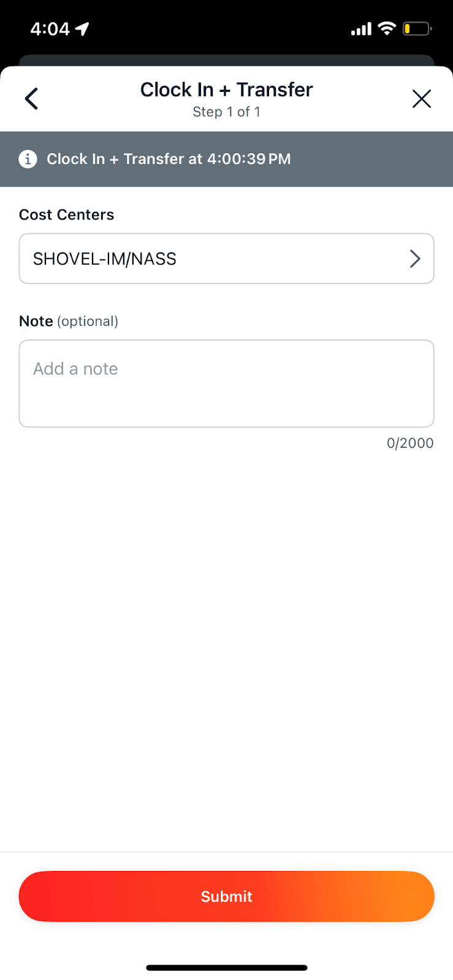Image resolution: width=453 pixels, height=980 pixels.
Task: Tap the cellular signal bars icon
Action: tap(361, 29)
